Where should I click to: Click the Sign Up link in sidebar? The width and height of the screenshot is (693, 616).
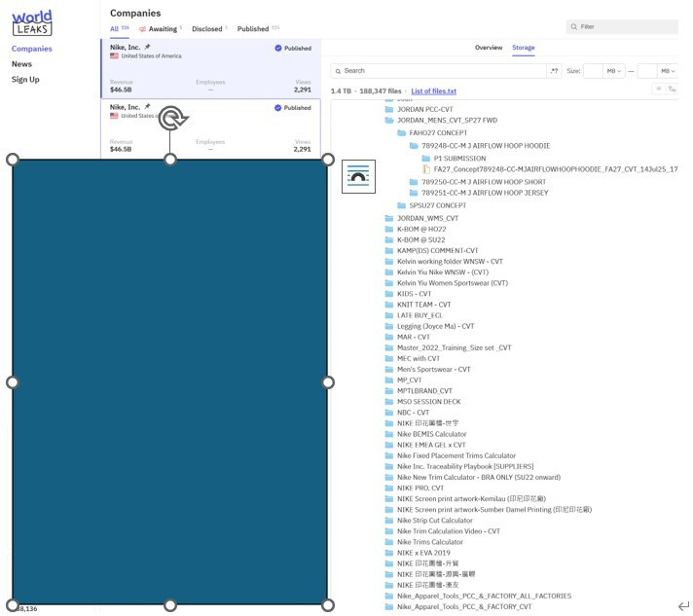(25, 80)
